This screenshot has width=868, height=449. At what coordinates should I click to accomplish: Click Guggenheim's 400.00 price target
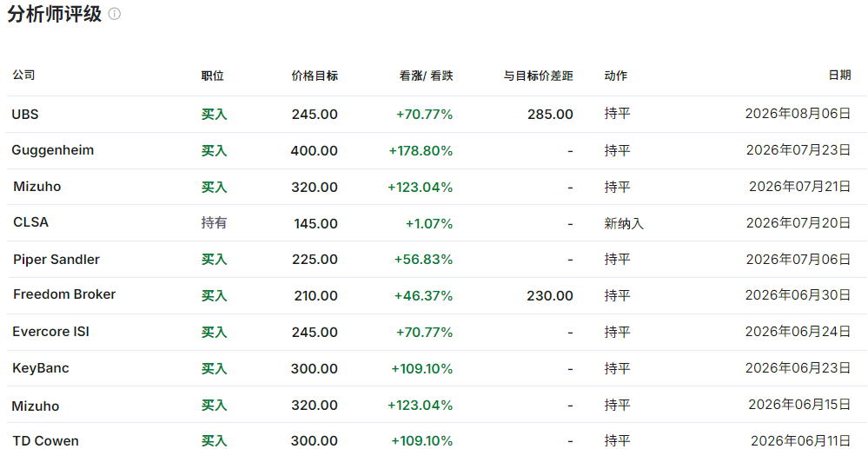click(x=314, y=150)
